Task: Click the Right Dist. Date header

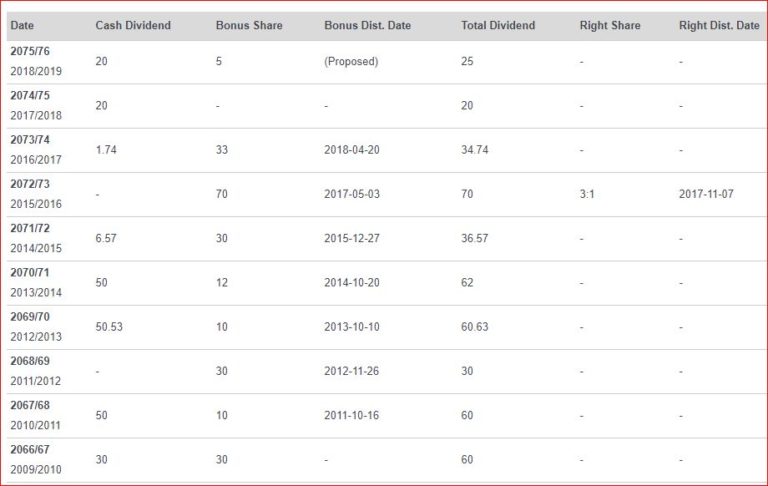Action: [719, 25]
